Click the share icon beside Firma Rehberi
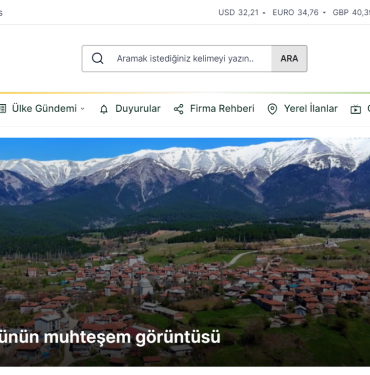The width and height of the screenshot is (370, 375). click(179, 109)
